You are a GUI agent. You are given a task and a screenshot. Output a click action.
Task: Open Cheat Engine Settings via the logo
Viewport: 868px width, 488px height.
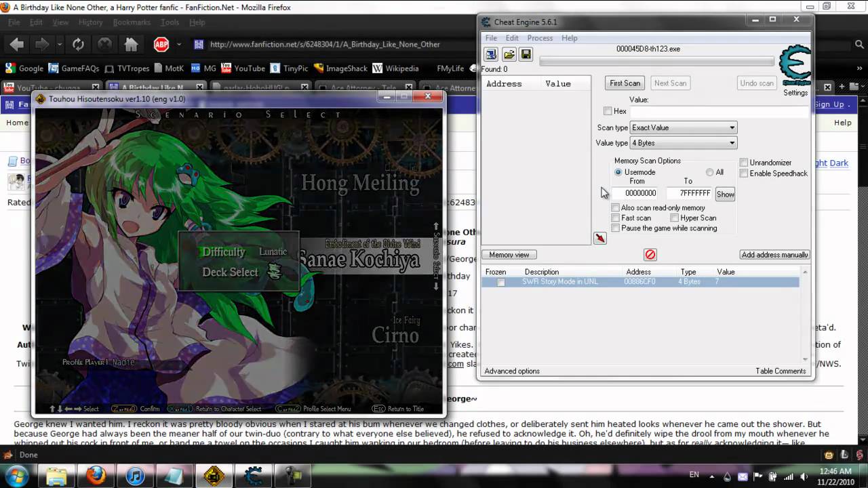click(795, 66)
